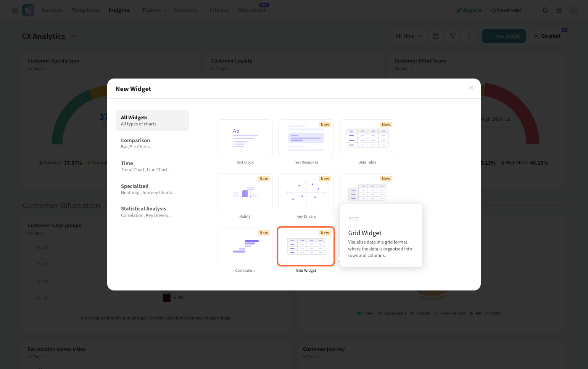Pick the Data Table widget
The width and height of the screenshot is (588, 369).
coord(367,138)
